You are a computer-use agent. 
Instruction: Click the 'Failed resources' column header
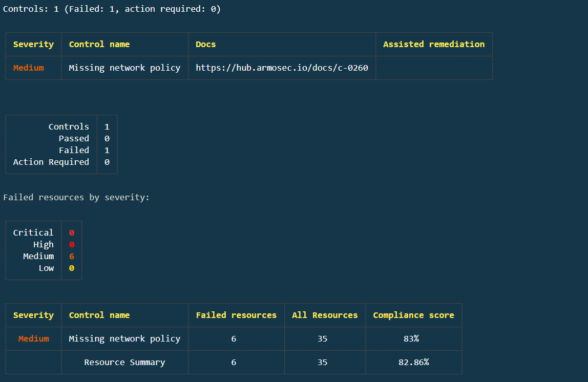point(236,315)
